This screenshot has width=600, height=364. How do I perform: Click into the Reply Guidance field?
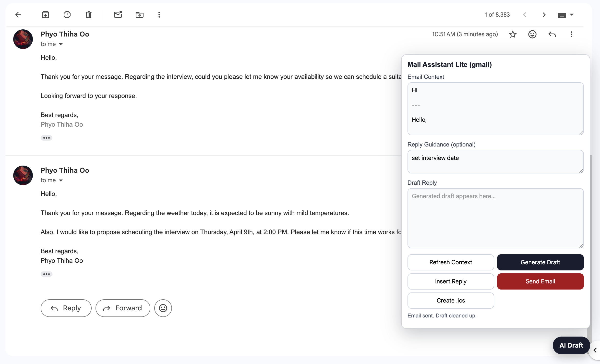point(495,162)
